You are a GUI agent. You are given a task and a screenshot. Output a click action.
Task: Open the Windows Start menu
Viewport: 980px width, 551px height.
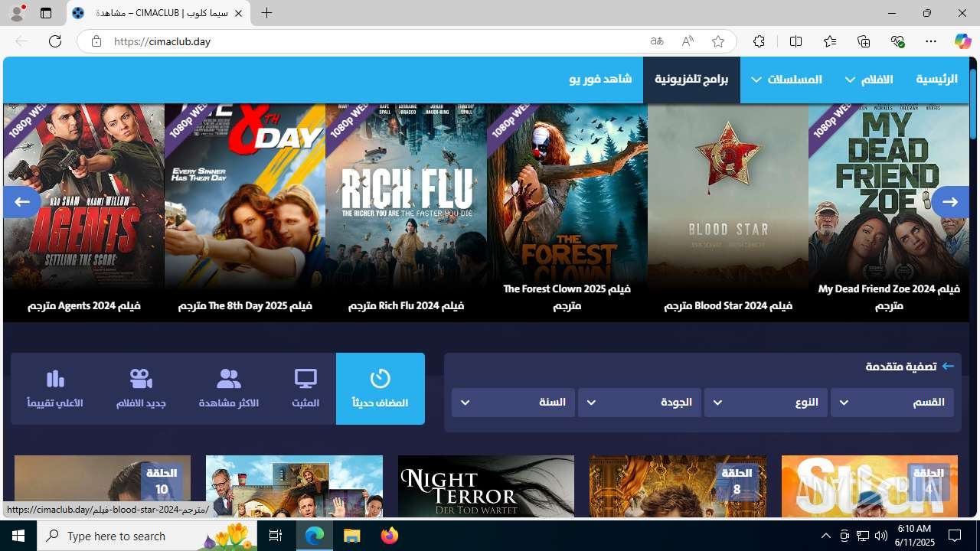(x=18, y=536)
